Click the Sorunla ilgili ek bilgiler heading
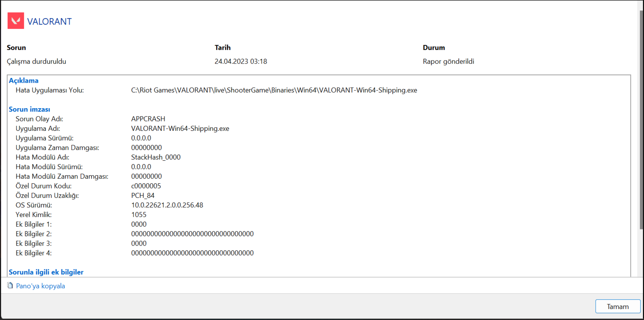644x320 pixels. click(x=46, y=272)
